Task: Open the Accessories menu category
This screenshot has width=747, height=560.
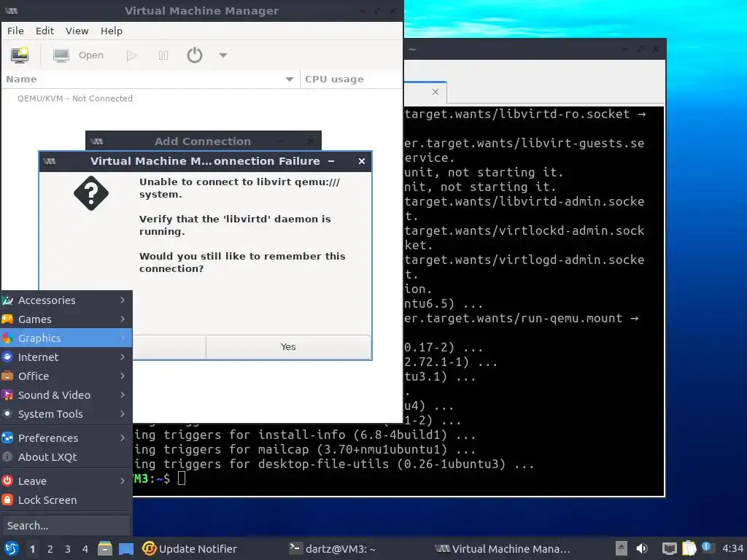Action: [66, 300]
